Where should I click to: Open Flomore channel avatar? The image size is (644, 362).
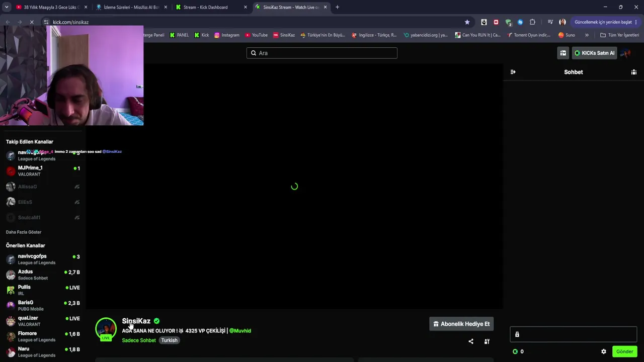[x=11, y=336]
